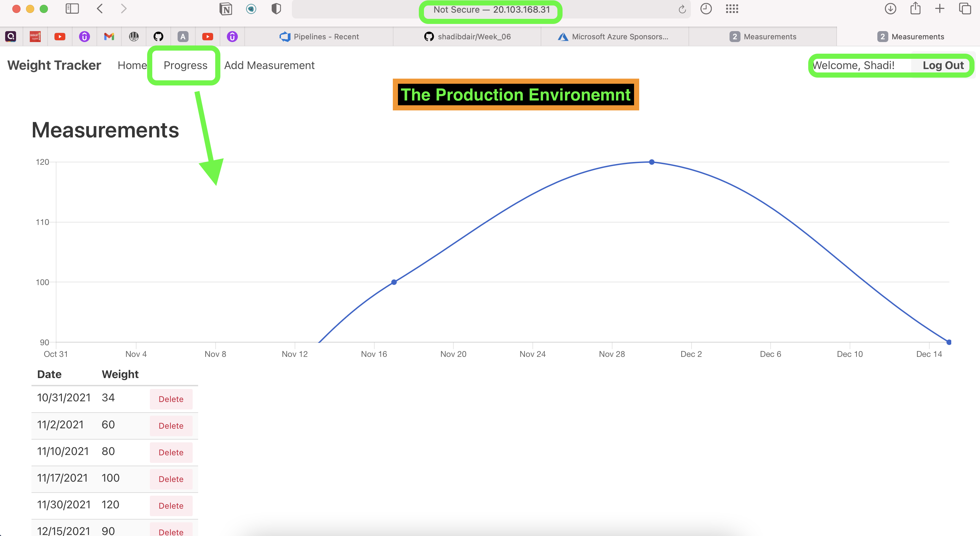Toggle the Safari sidebar panel icon
The height and width of the screenshot is (536, 980).
click(72, 9)
